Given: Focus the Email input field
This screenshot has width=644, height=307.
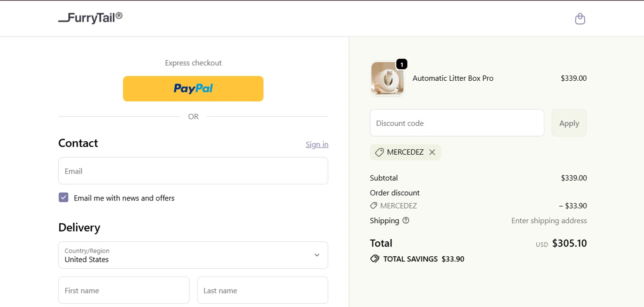Looking at the screenshot, I should point(193,171).
